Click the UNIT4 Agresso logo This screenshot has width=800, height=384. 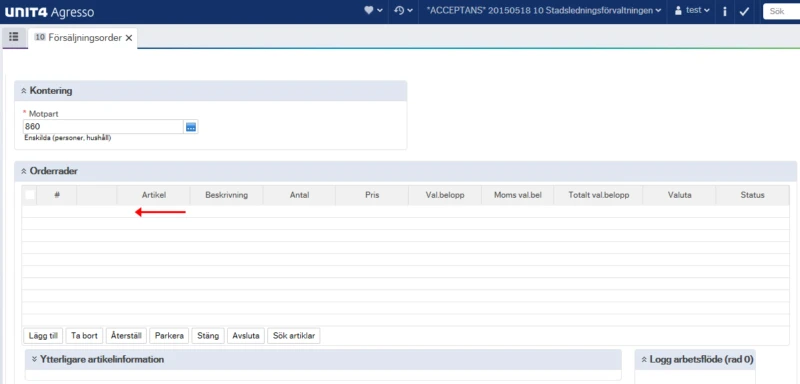pyautogui.click(x=49, y=12)
